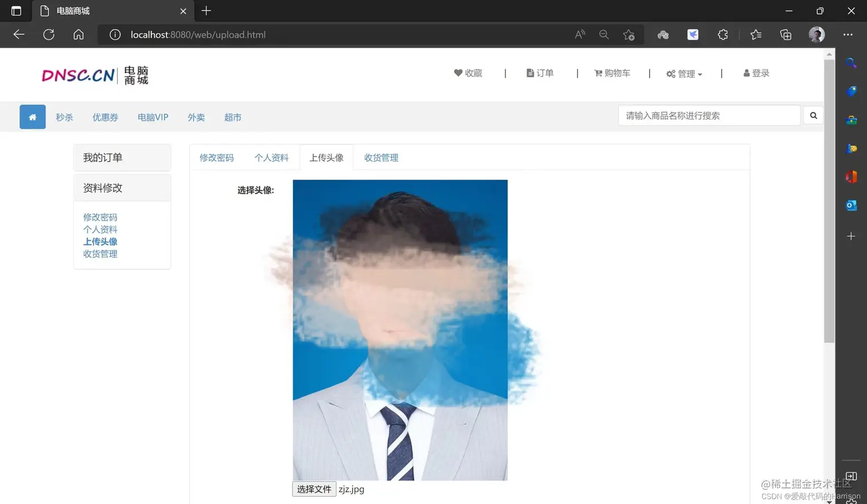Click the 登录 user icon to log in
The height and width of the screenshot is (504, 867).
[745, 73]
